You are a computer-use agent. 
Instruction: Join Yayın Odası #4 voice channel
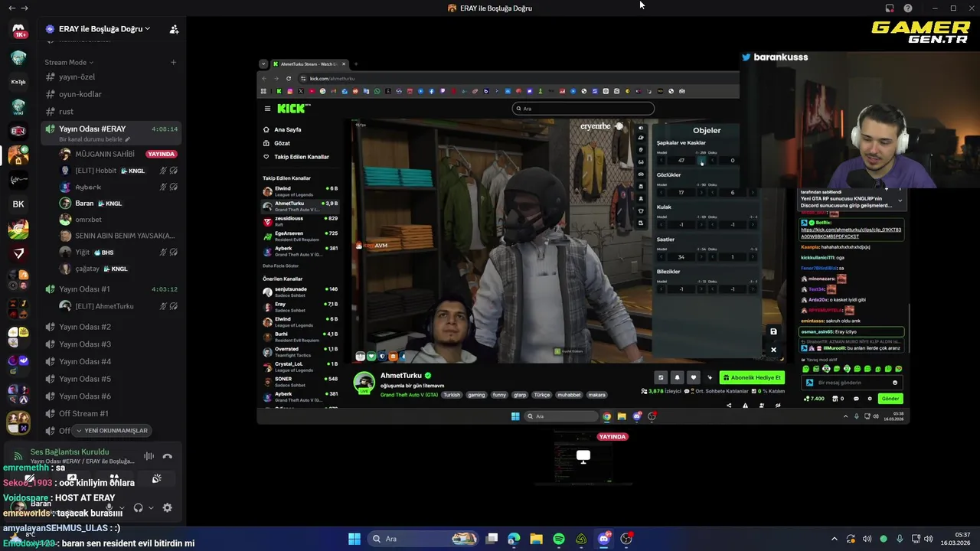click(x=111, y=361)
